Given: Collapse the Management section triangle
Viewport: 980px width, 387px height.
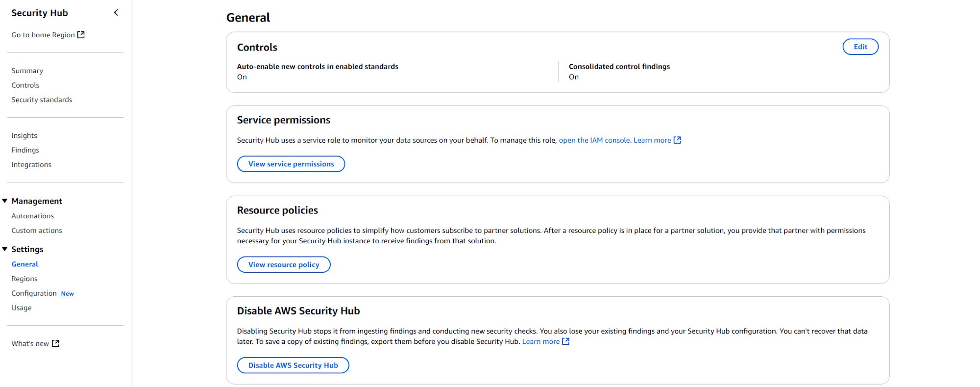Looking at the screenshot, I should pyautogui.click(x=5, y=201).
